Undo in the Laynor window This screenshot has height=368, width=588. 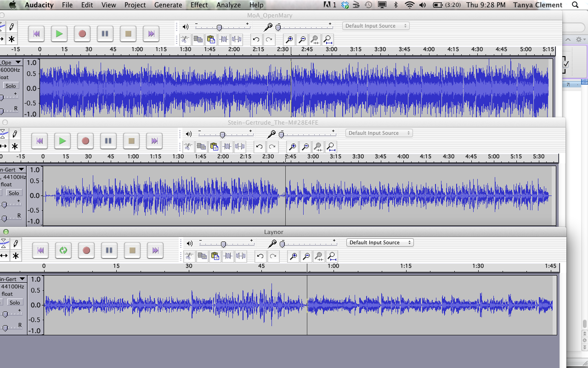click(x=260, y=256)
